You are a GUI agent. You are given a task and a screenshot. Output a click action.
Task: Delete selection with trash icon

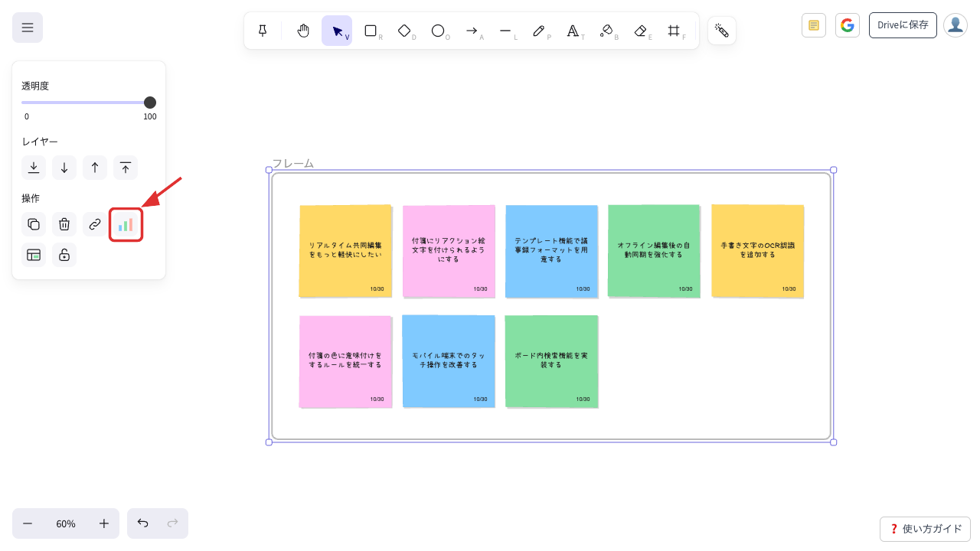pyautogui.click(x=64, y=224)
